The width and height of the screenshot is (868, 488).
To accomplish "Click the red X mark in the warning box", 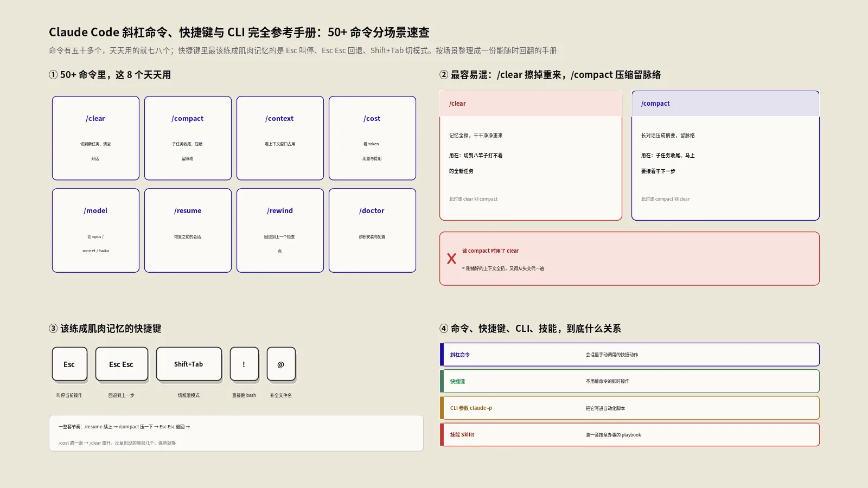I will 451,259.
